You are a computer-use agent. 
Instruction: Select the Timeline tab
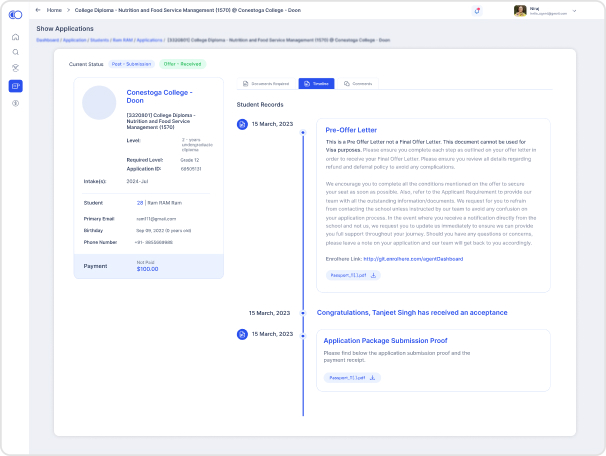[316, 84]
